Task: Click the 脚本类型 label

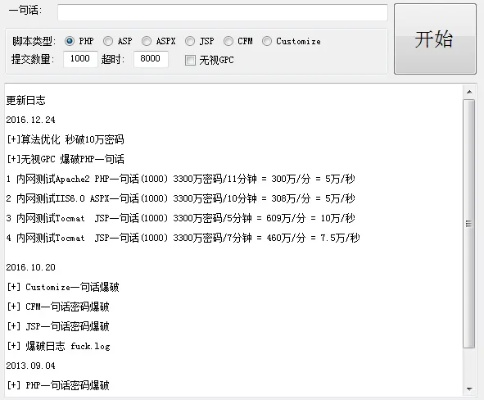Action: pos(33,41)
